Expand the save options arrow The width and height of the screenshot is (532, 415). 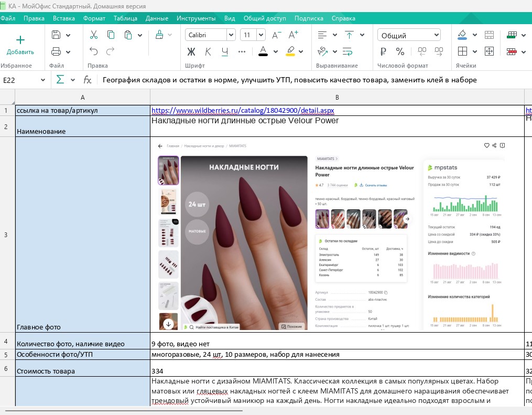pos(68,35)
